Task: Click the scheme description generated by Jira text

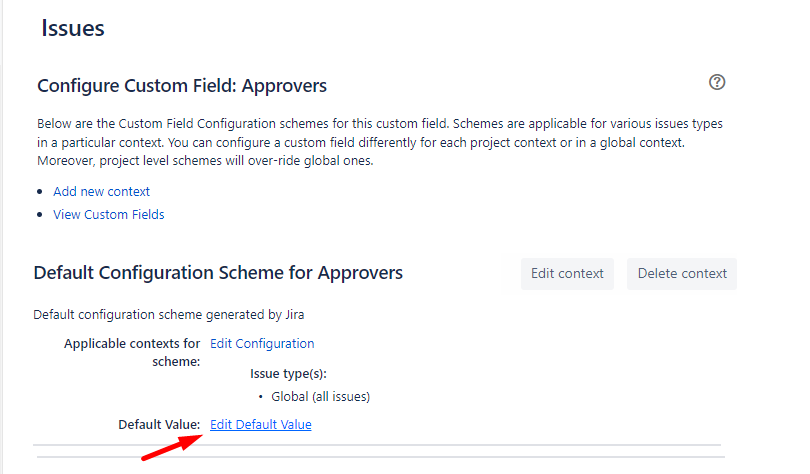Action: pos(168,314)
